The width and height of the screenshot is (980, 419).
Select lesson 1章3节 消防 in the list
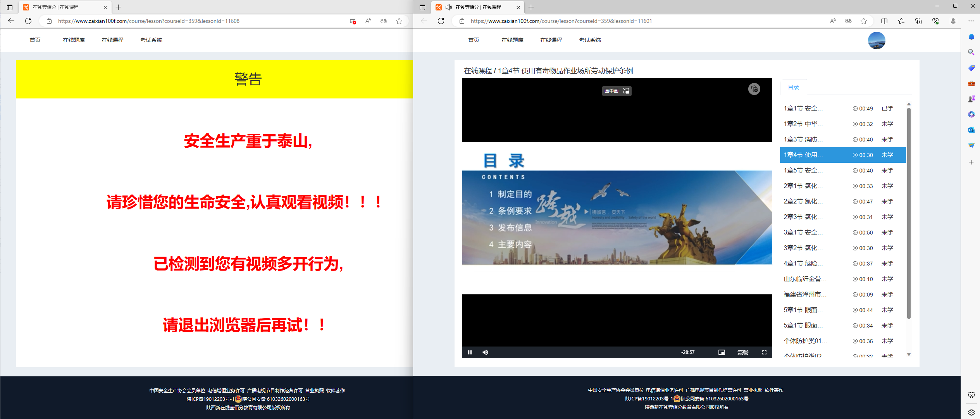843,140
